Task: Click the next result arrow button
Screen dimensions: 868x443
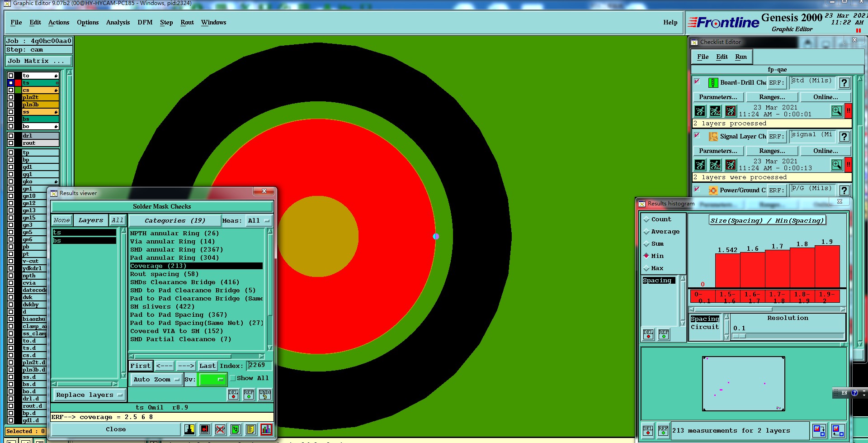Action: pyautogui.click(x=186, y=366)
